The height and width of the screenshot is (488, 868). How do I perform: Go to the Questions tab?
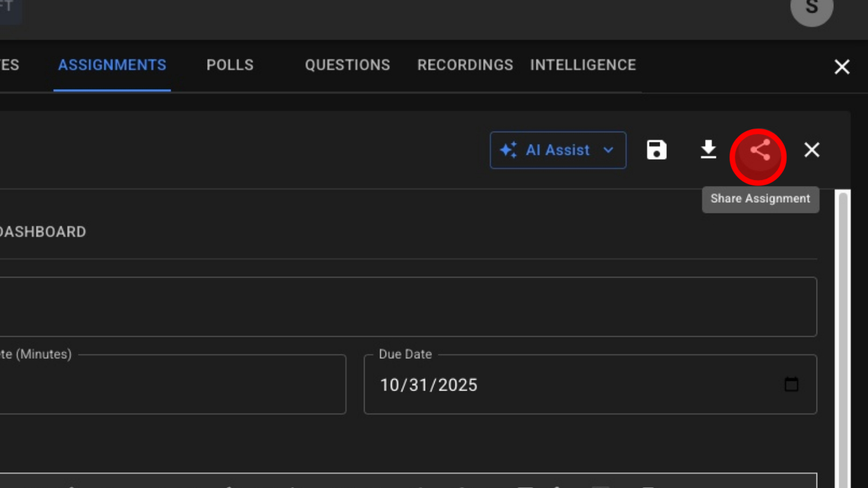[347, 65]
